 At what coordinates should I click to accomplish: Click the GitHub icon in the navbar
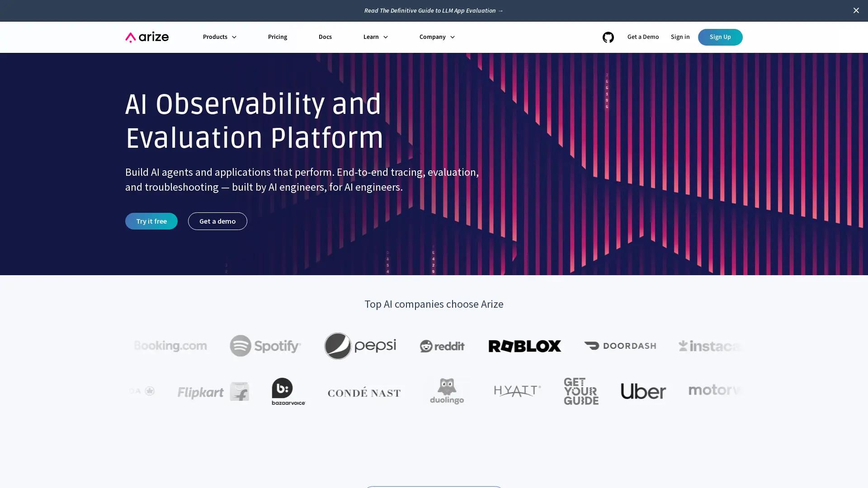tap(608, 37)
